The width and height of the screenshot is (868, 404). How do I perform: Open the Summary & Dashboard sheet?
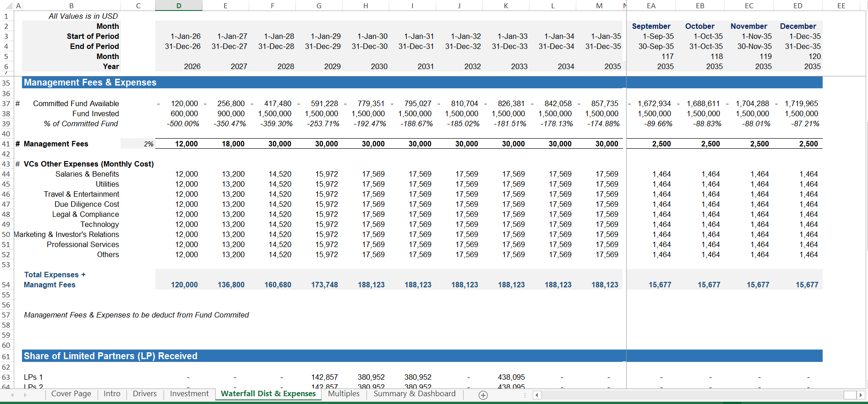tap(414, 394)
